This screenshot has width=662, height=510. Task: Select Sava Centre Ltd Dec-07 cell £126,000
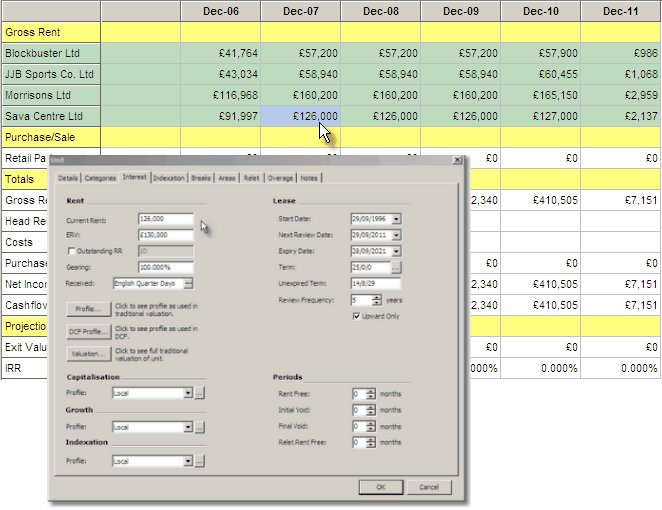pos(301,116)
